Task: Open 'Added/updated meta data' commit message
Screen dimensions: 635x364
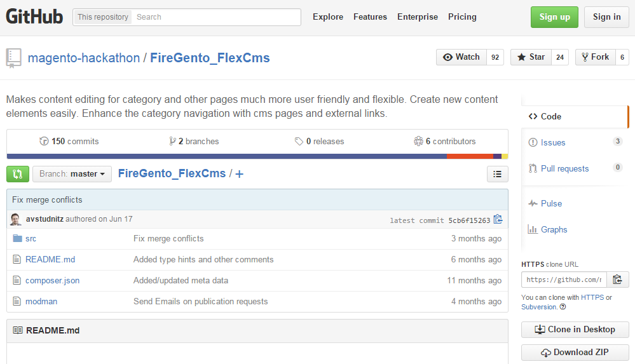Action: (181, 280)
